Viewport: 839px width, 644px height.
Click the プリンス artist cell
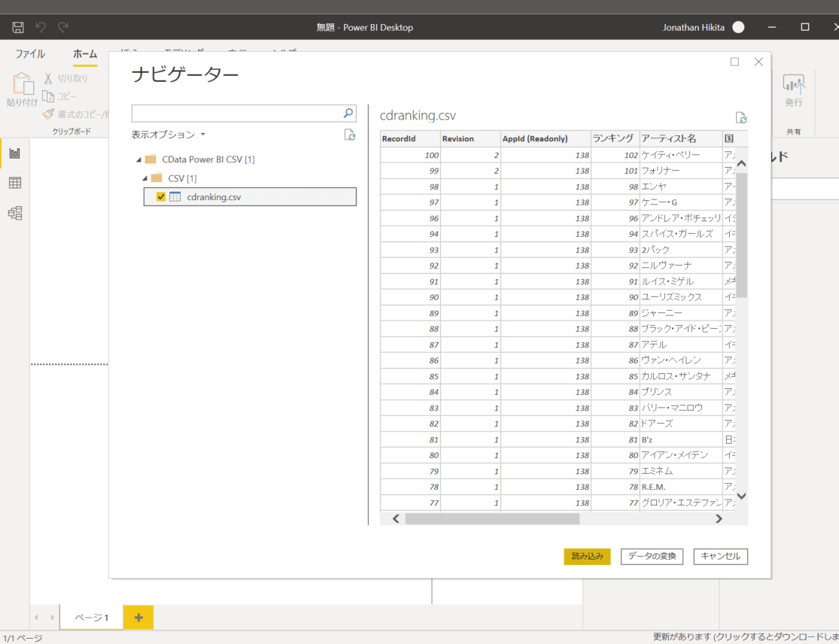pos(681,392)
